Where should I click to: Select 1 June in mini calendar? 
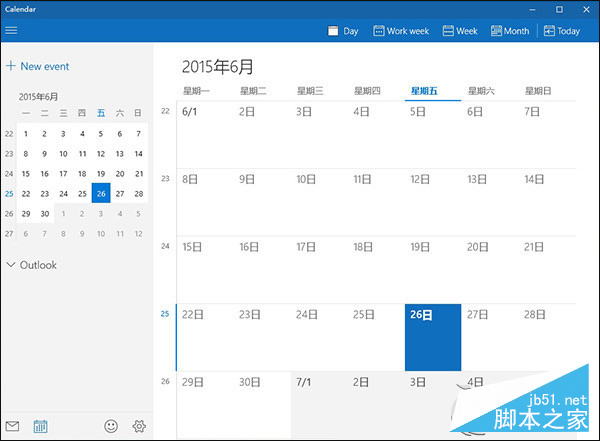pyautogui.click(x=26, y=134)
